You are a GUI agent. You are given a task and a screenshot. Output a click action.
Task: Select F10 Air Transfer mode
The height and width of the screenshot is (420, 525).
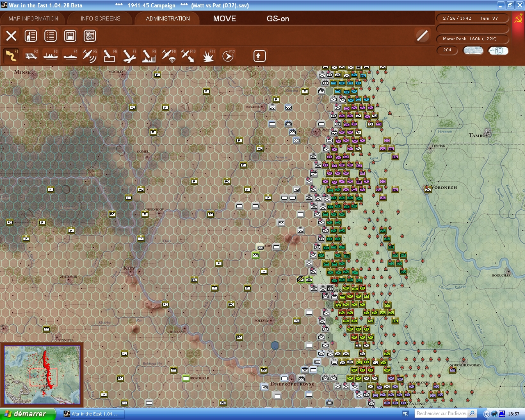tap(188, 56)
